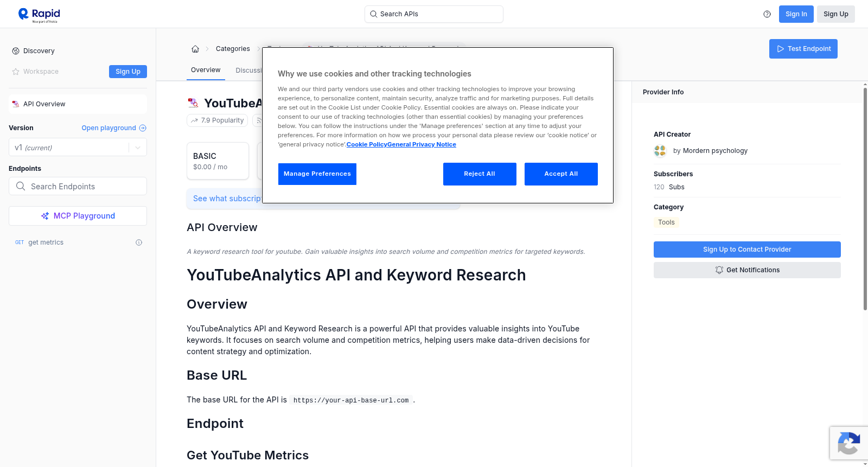This screenshot has height=467, width=868.
Task: Expand the v1 (current) version dropdown
Action: point(78,148)
